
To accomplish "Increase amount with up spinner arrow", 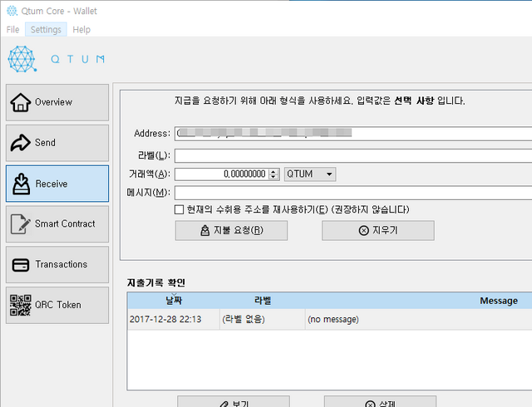I will click(x=273, y=172).
